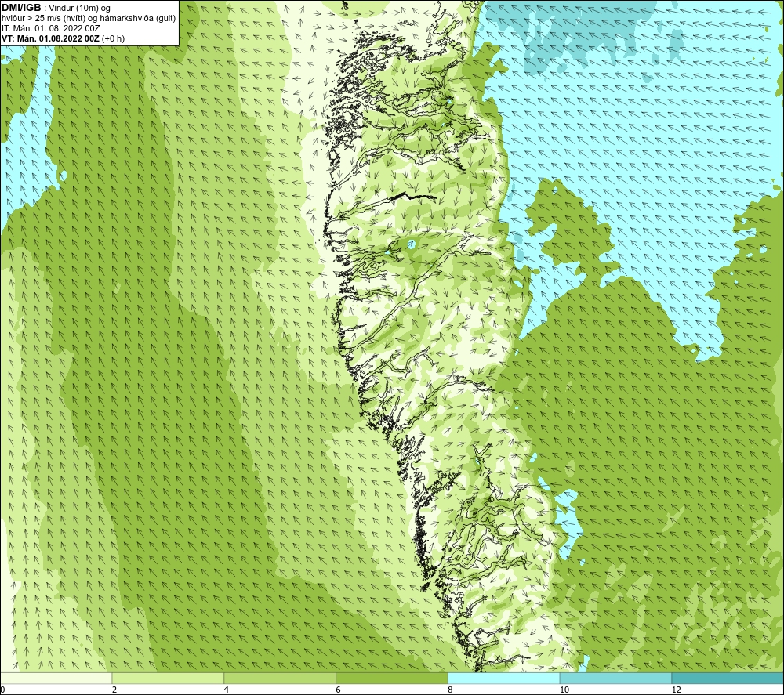The width and height of the screenshot is (784, 695).
Task: Select the 8–10 m/s light cyan band
Action: [x=504, y=678]
